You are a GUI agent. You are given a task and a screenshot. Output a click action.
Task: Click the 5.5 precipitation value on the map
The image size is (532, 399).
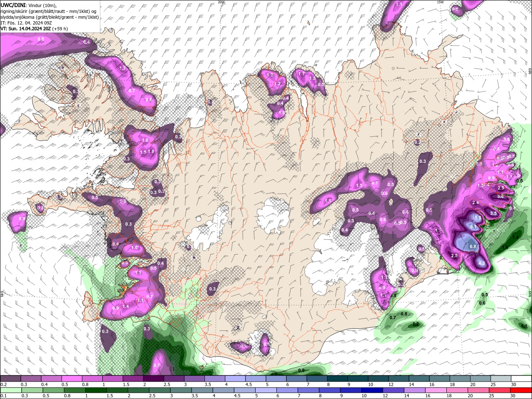478,218
